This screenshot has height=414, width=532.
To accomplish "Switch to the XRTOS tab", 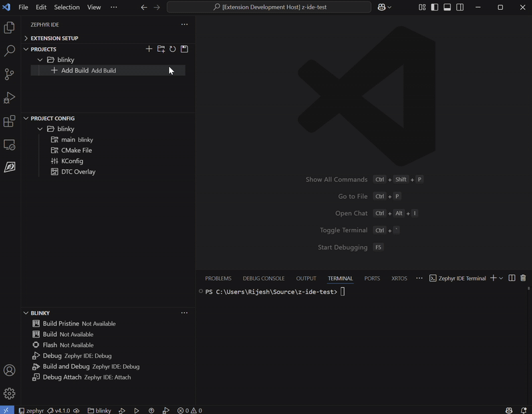I will click(x=400, y=278).
